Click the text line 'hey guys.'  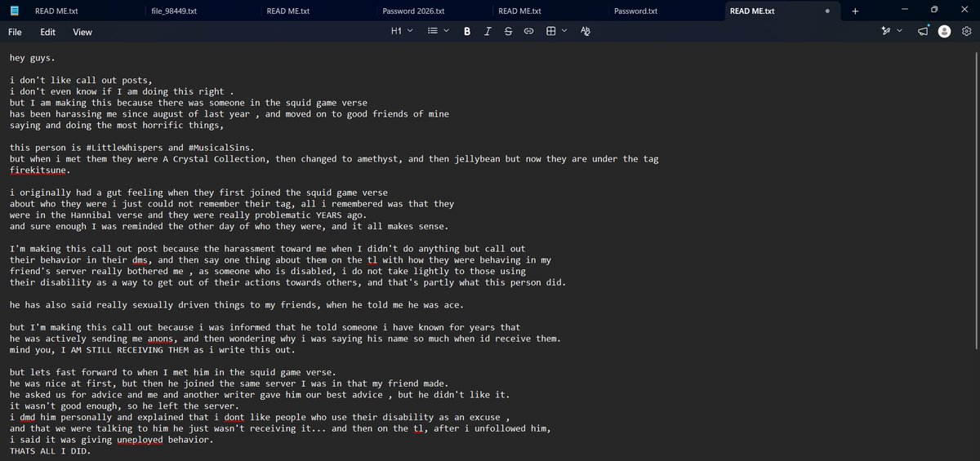[x=33, y=58]
